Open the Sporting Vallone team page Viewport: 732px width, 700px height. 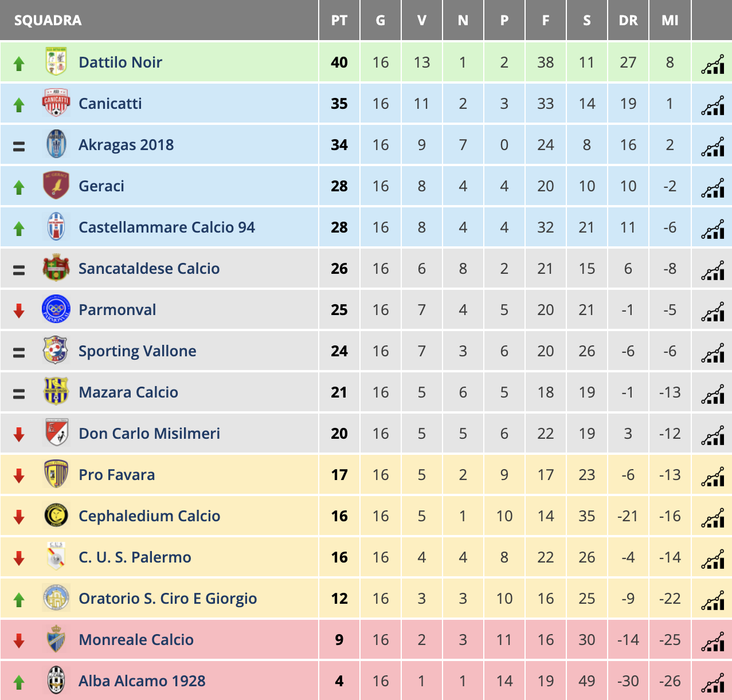click(x=138, y=351)
